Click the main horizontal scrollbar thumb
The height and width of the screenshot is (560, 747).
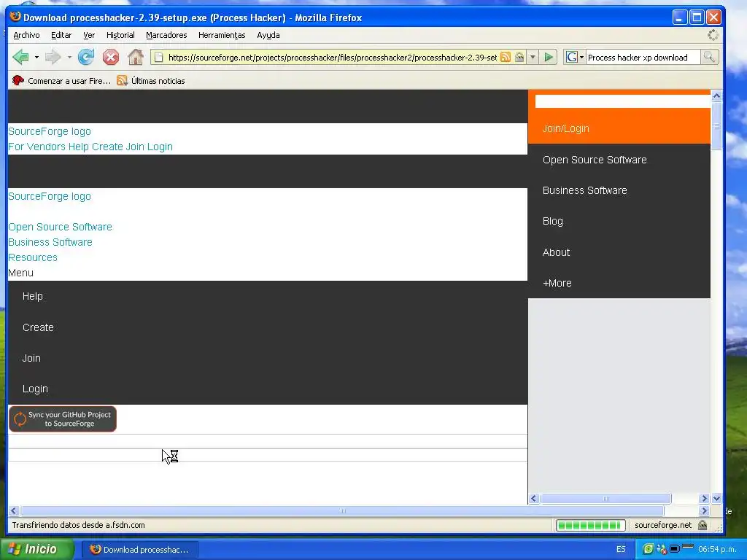342,511
